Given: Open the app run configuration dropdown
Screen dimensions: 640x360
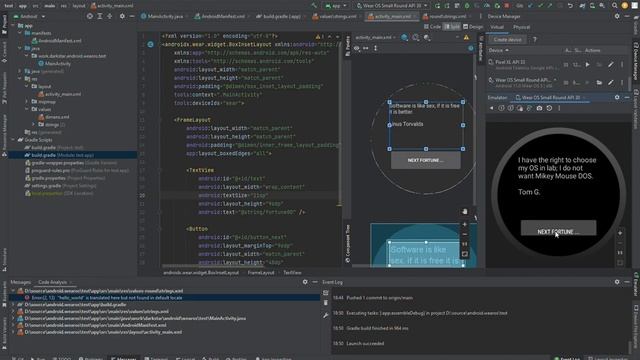Looking at the screenshot, I should point(336,6).
